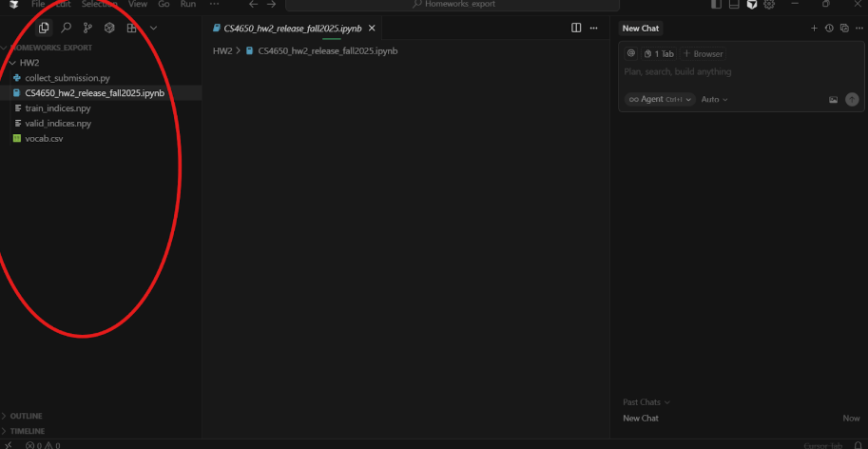Open the New Chat past chat entry
Image resolution: width=868 pixels, height=449 pixels.
click(742, 418)
